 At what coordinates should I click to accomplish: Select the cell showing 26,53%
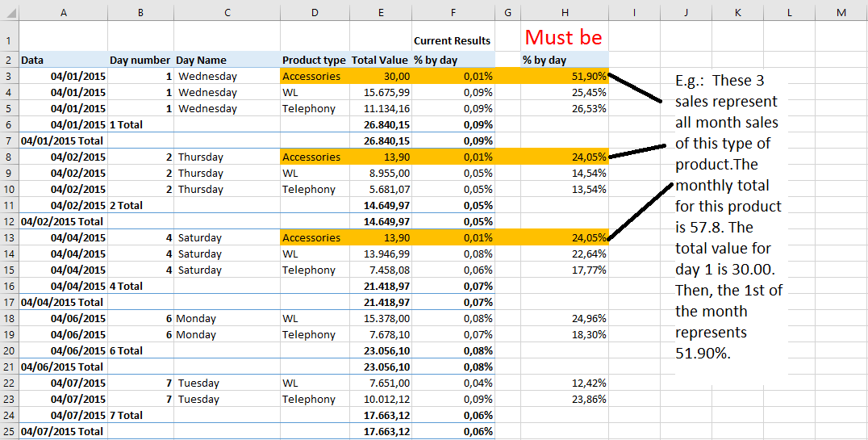565,108
